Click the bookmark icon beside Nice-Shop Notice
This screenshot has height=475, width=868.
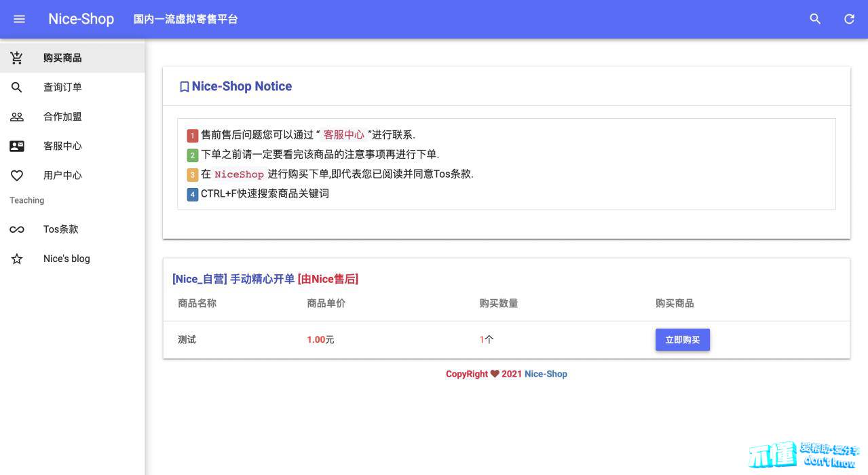184,87
